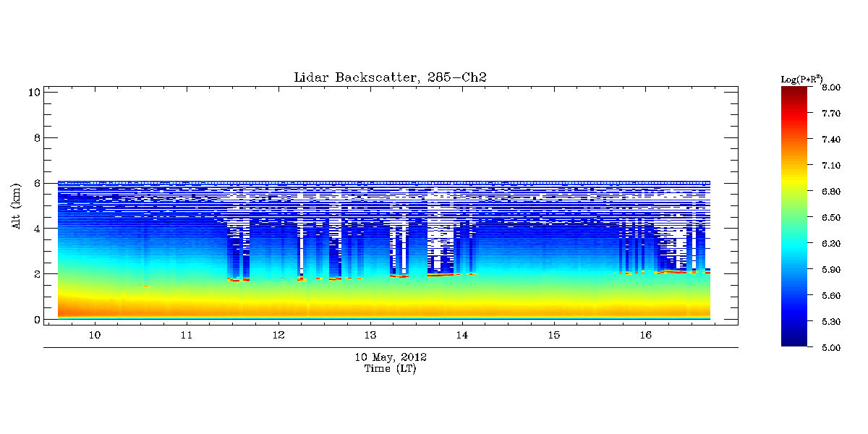Screen dimensions: 868x434
Task: Click hour 12 on the time axis
Action: coord(278,336)
